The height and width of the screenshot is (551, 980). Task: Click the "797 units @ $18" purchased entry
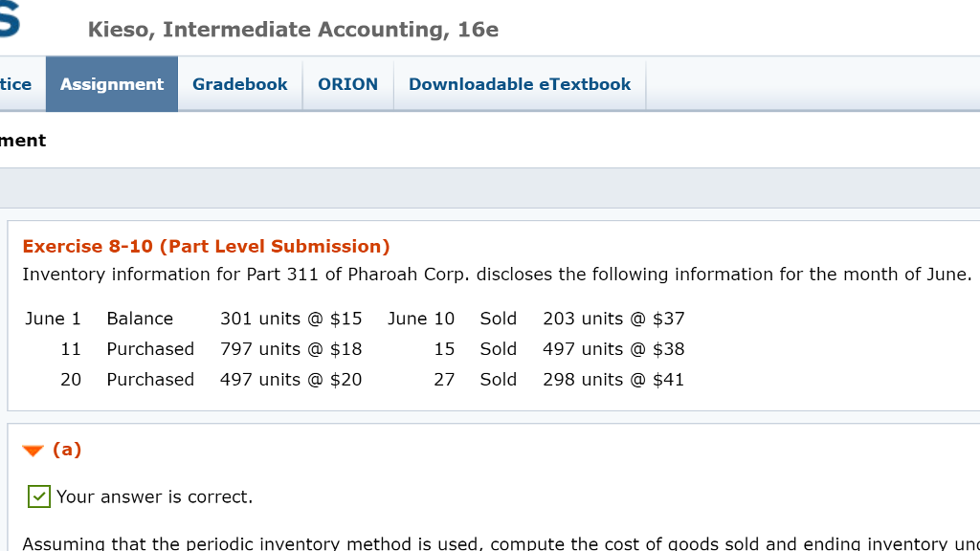291,349
